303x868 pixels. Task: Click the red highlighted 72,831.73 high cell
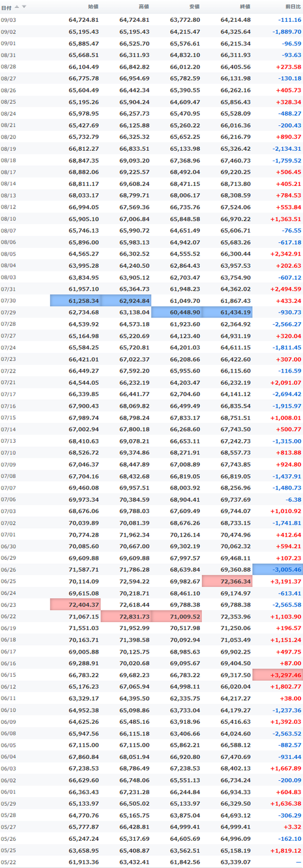tap(126, 616)
